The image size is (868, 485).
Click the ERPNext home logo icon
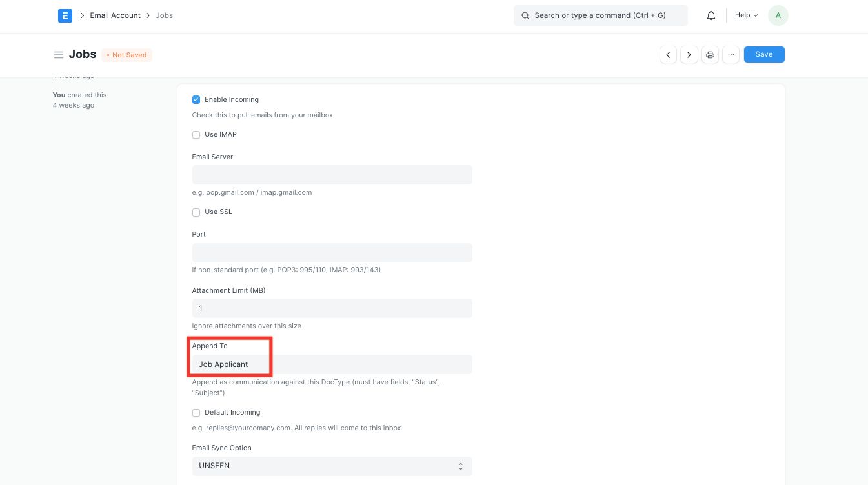[65, 15]
